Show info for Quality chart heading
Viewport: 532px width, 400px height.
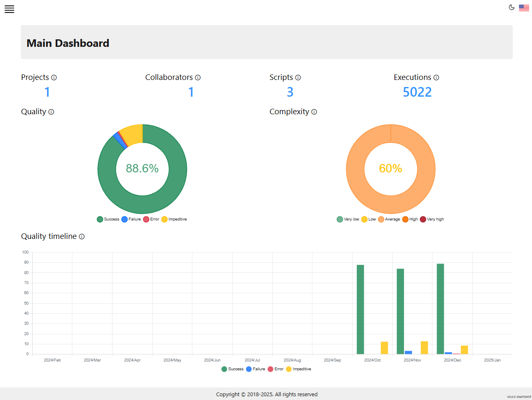[51, 112]
